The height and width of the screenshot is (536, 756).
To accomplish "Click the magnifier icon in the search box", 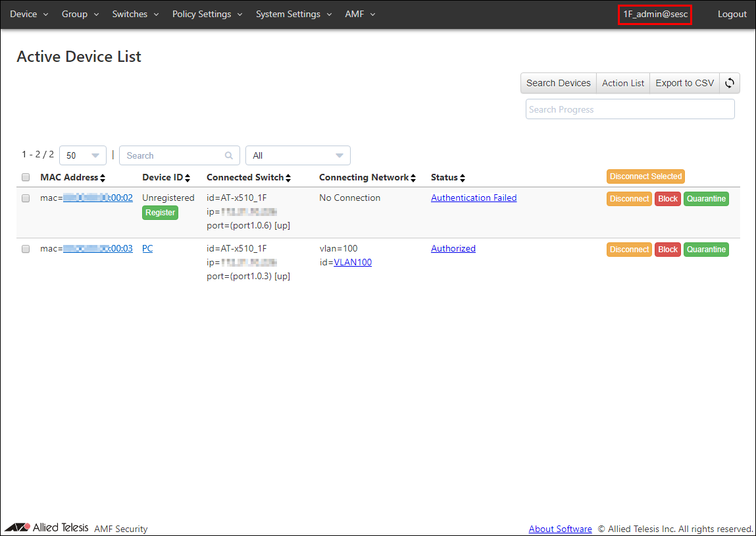I will tap(229, 156).
